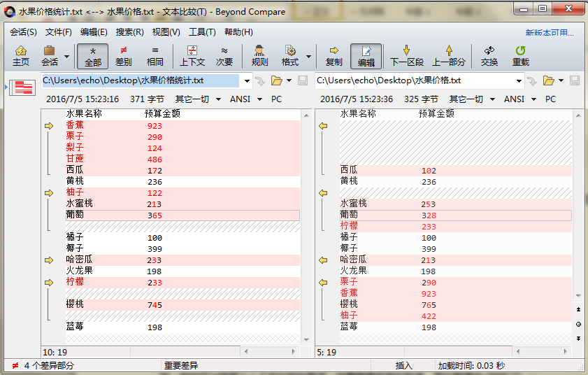This screenshot has width=588, height=375.
Task: Jump to 上一部分 previous section
Action: coord(449,56)
